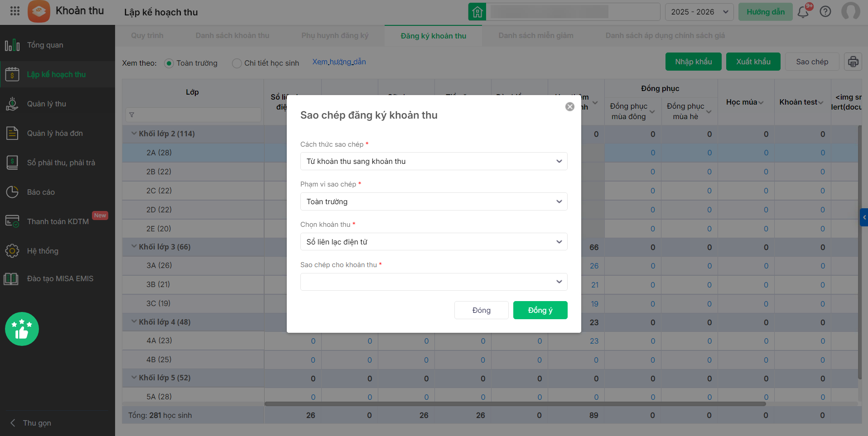Select the Toàn trường radio button
868x436 pixels.
(x=169, y=63)
